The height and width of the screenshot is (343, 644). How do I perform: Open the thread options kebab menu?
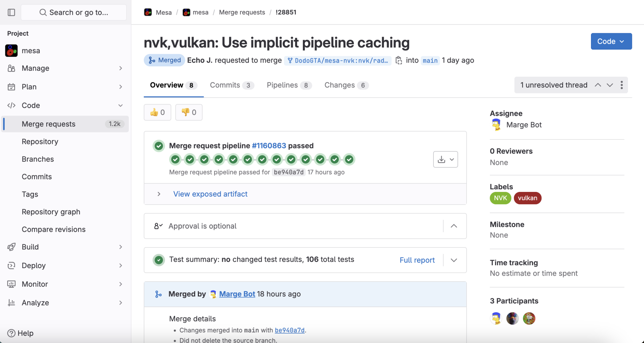click(x=622, y=85)
